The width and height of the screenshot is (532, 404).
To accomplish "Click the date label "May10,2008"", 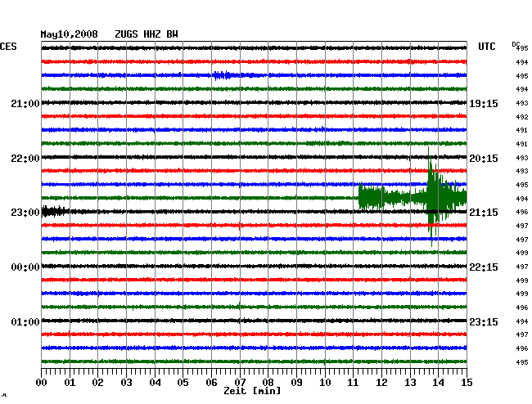I will coord(69,34).
